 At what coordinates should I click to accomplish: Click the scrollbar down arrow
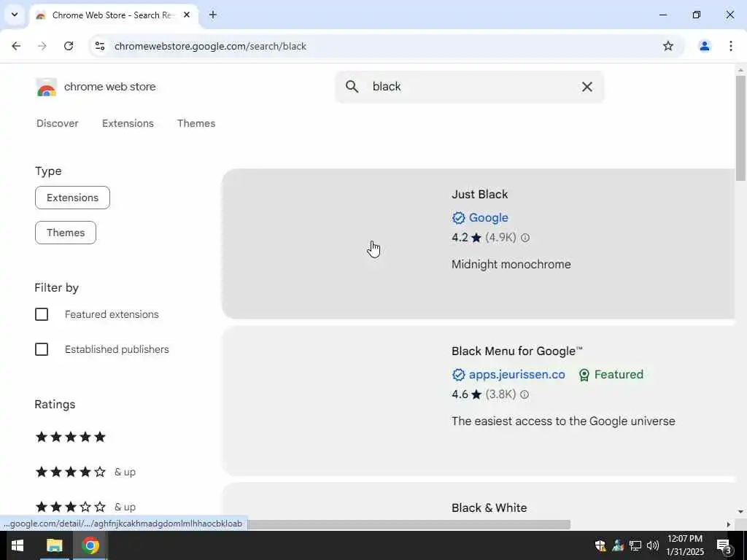(740, 512)
